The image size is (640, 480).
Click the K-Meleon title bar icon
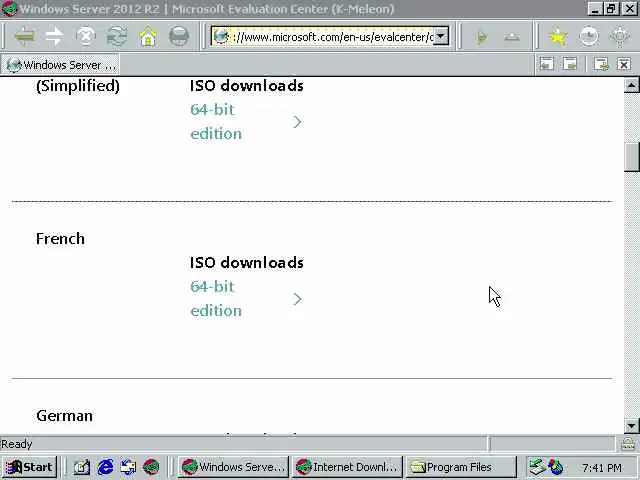pyautogui.click(x=9, y=9)
